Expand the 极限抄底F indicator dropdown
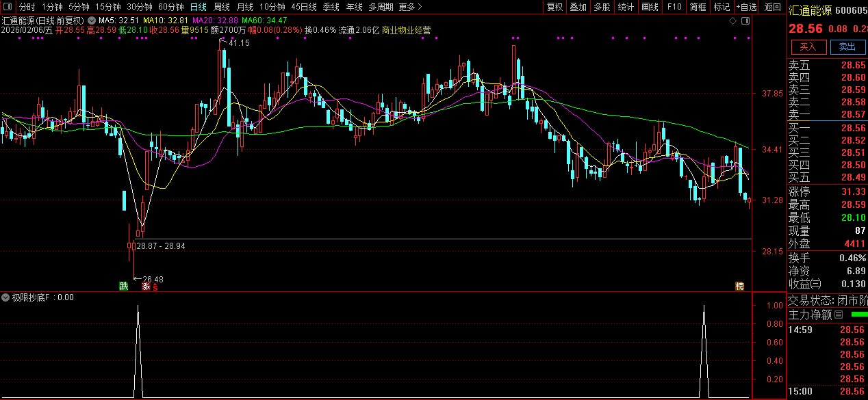Image resolution: width=868 pixels, height=400 pixels. point(6,298)
